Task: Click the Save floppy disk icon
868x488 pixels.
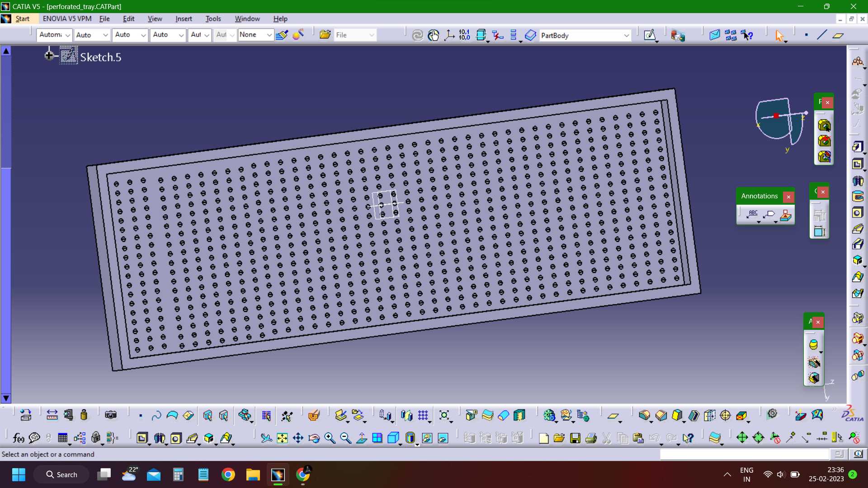Action: pos(575,438)
